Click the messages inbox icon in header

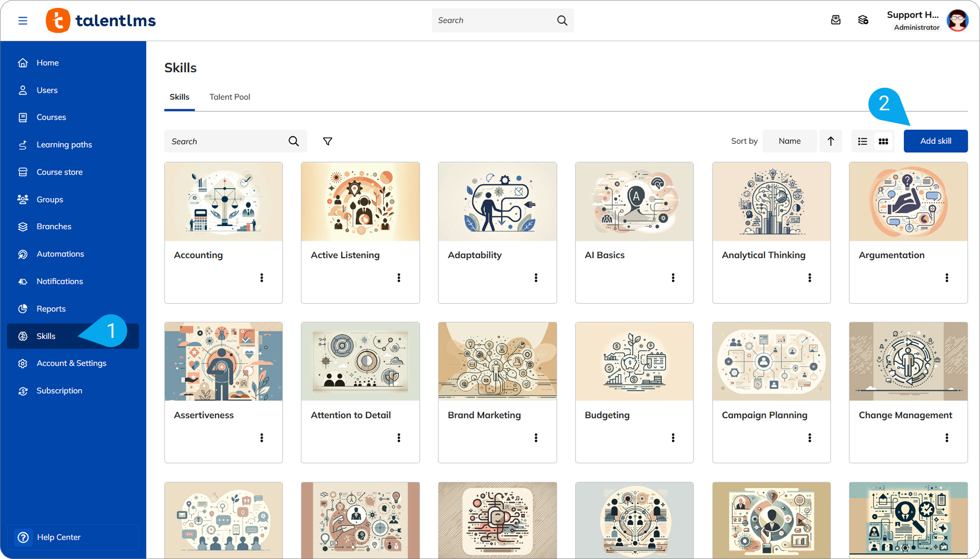point(836,20)
